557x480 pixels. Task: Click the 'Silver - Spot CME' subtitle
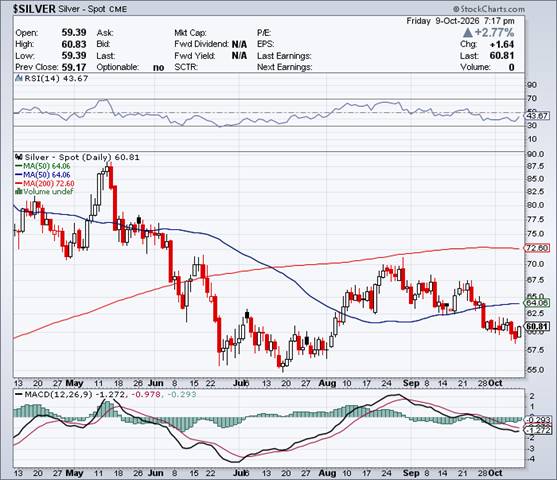(92, 9)
